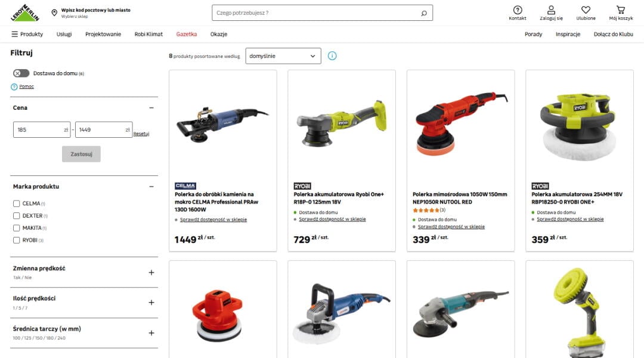Click the minimum price input field
Viewport: 644px width, 358px height.
42,129
